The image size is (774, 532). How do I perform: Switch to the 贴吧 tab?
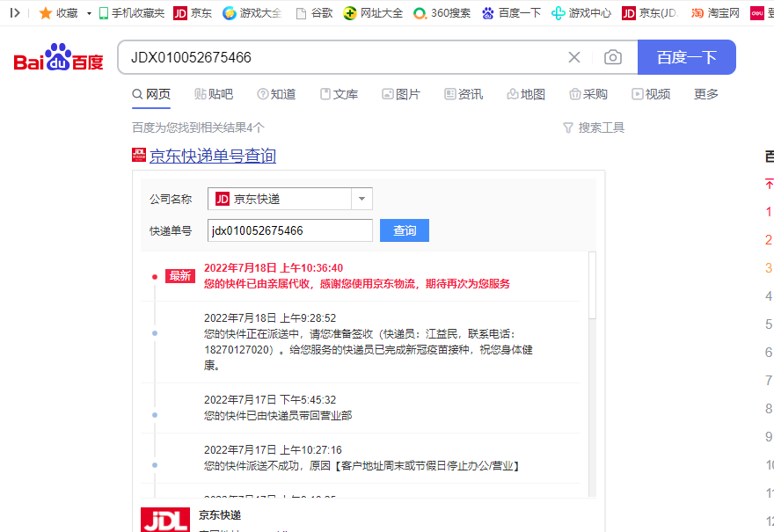(214, 94)
